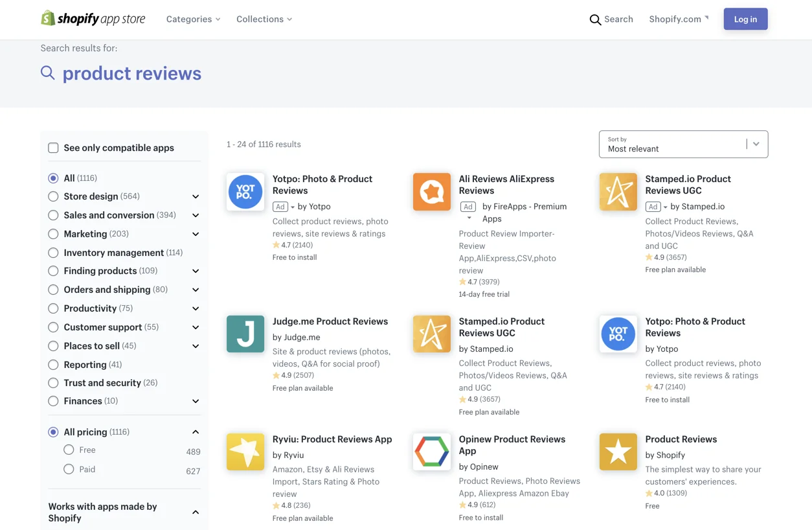Select the Marketing category radio button
Viewport: 812px width, 530px height.
pos(53,234)
